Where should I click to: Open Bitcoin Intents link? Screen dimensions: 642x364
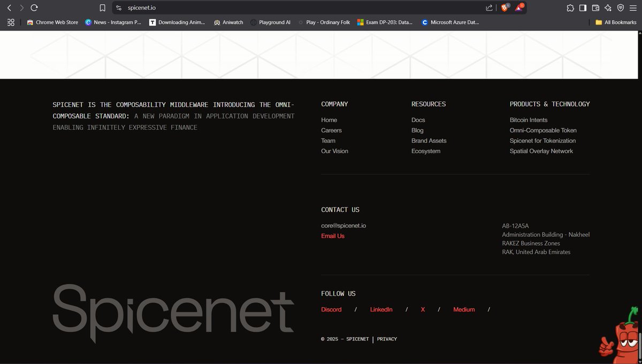529,120
